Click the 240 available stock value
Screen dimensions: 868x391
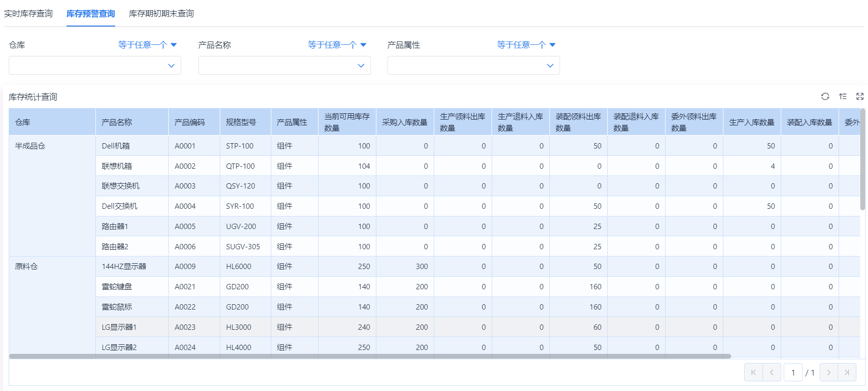347,327
